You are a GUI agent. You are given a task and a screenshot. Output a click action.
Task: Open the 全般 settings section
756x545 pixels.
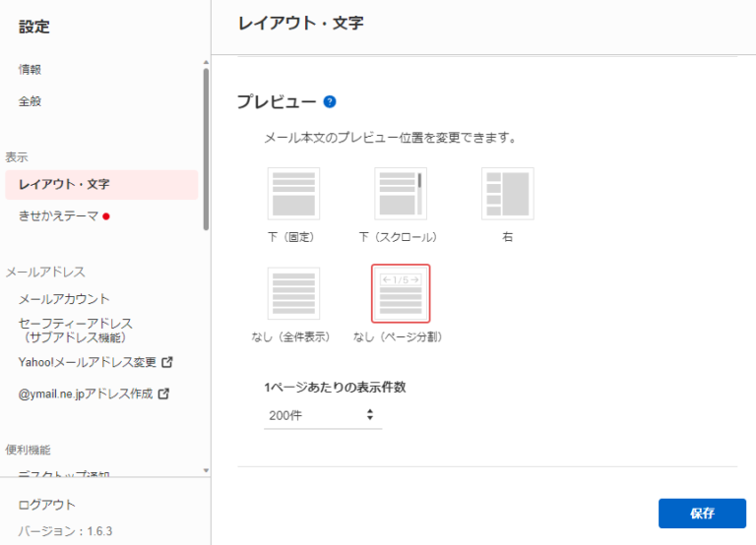pos(31,101)
